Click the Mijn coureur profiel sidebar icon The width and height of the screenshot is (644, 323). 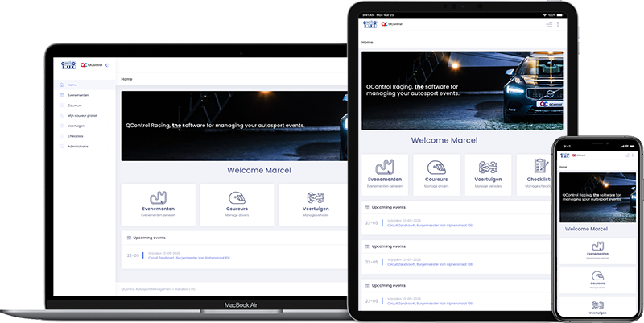[x=62, y=116]
